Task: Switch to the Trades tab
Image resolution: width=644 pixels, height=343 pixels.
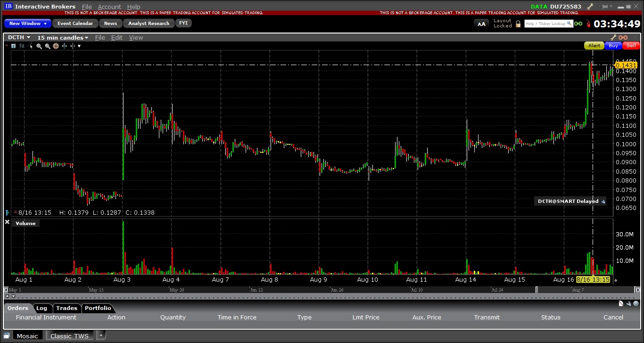Action: pos(66,308)
